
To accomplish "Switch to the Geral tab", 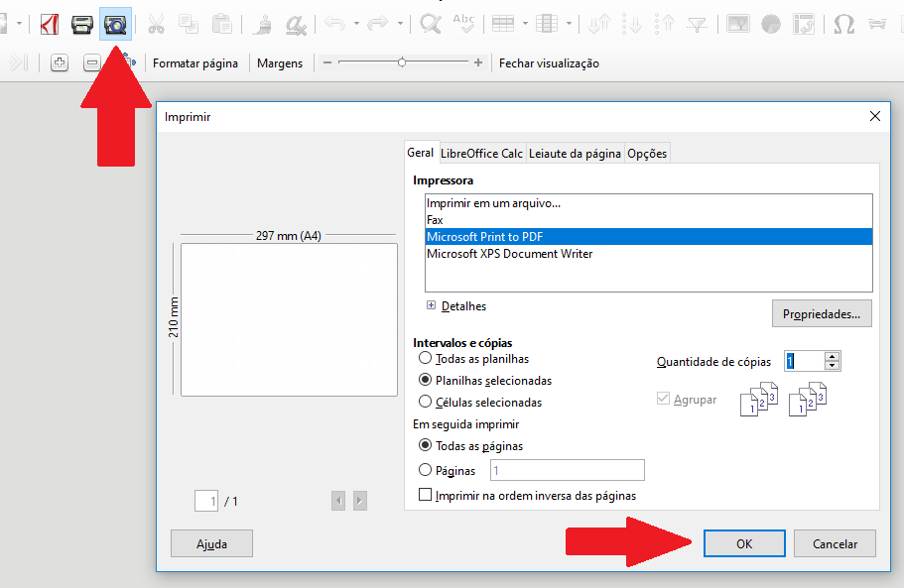I will coord(421,153).
